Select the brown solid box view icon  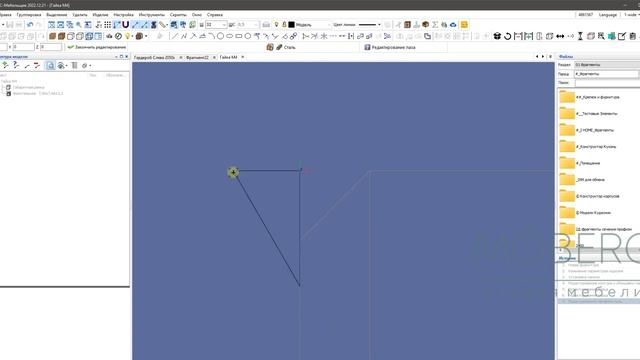pyautogui.click(x=52, y=36)
